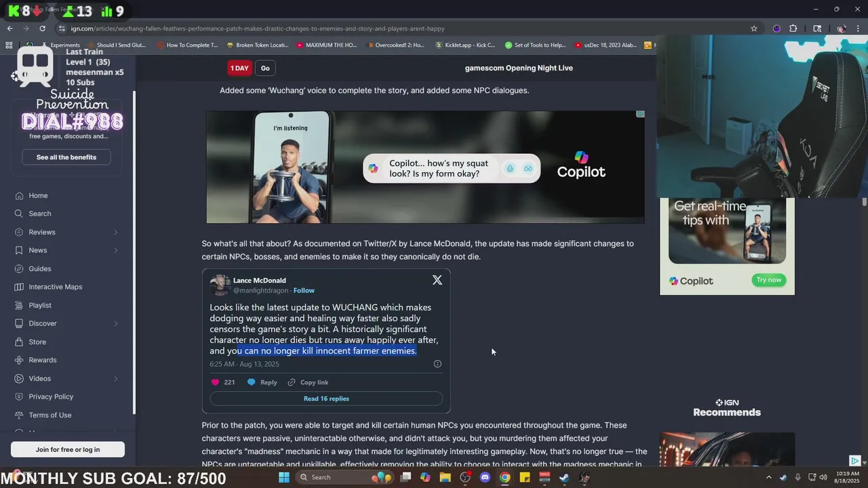Viewport: 868px width, 488px height.
Task: Bookmark this page with star icon
Action: [753, 28]
